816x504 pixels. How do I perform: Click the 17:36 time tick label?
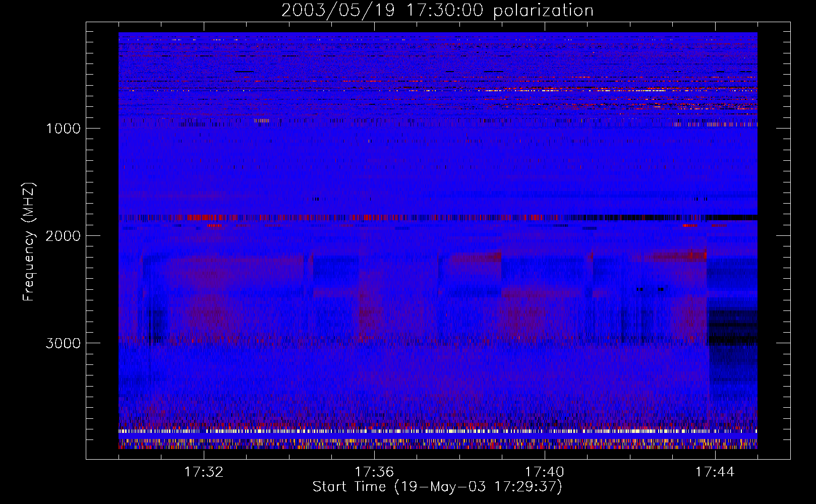click(374, 472)
